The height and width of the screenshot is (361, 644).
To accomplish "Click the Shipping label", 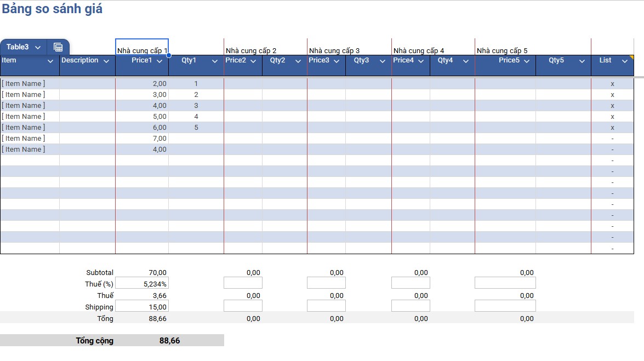I will [x=99, y=307].
